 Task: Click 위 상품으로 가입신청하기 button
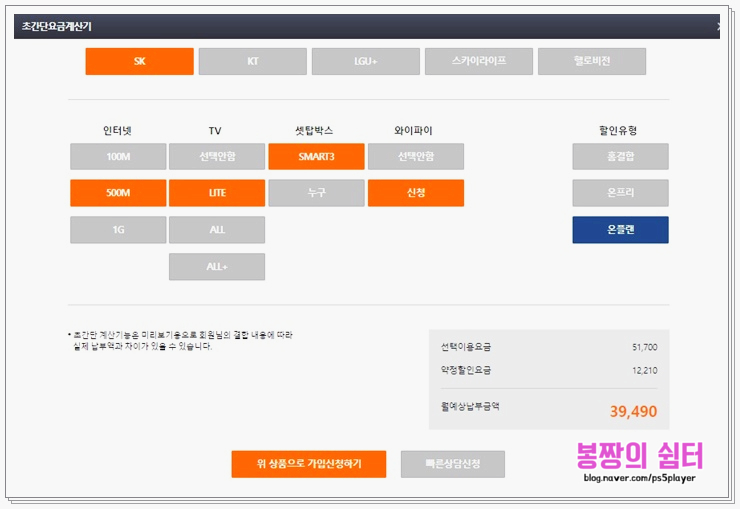coord(309,464)
